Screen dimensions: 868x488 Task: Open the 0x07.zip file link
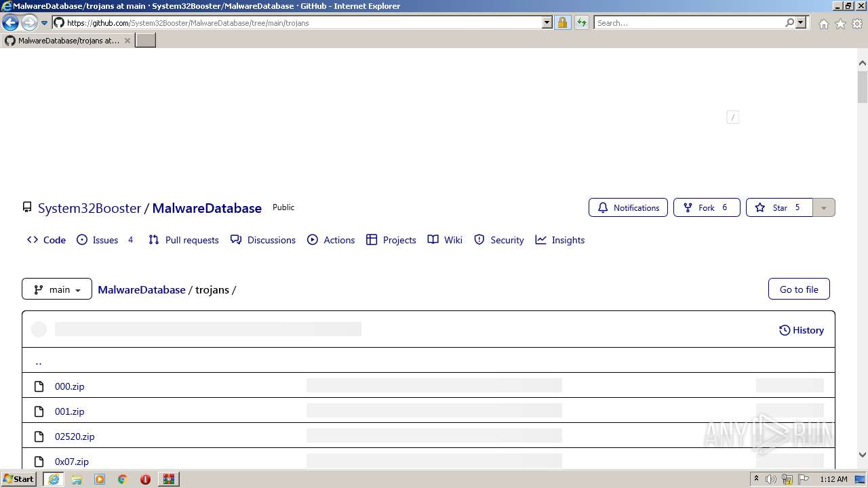(x=72, y=462)
